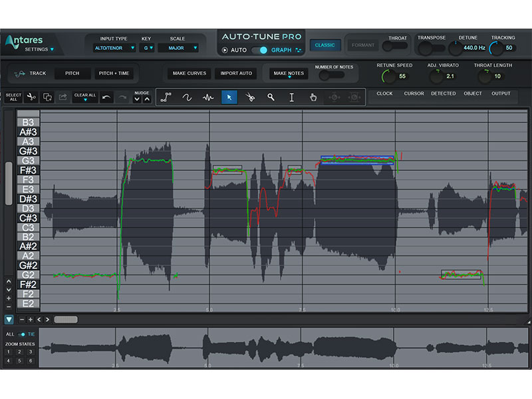Click the Select All button
The height and width of the screenshot is (399, 532).
[13, 97]
